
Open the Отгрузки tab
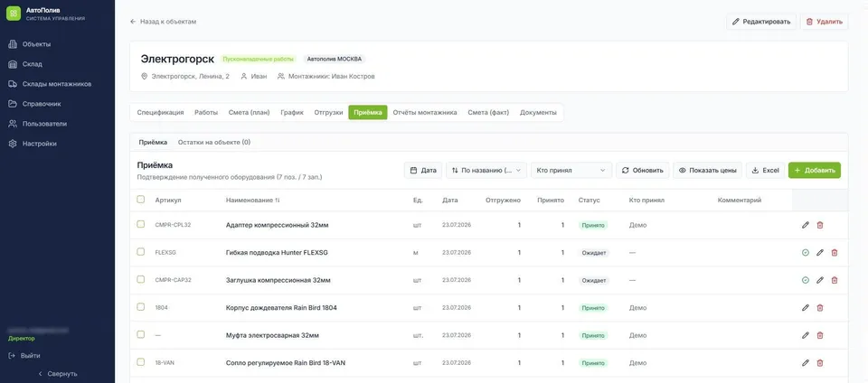click(x=328, y=112)
